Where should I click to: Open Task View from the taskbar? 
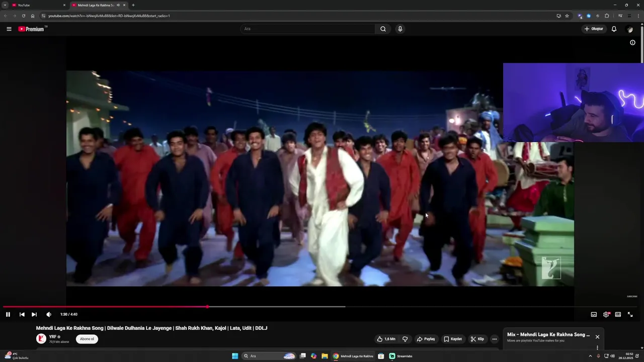(303, 356)
